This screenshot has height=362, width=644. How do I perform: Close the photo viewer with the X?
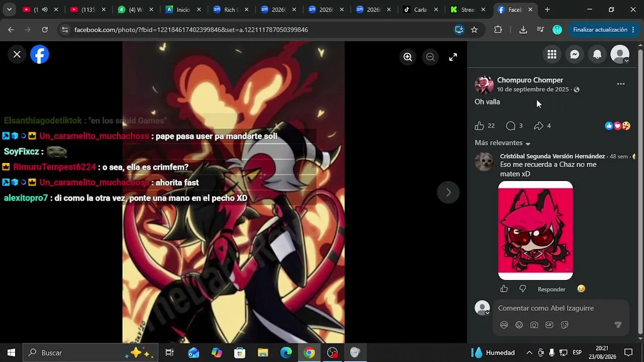click(17, 54)
